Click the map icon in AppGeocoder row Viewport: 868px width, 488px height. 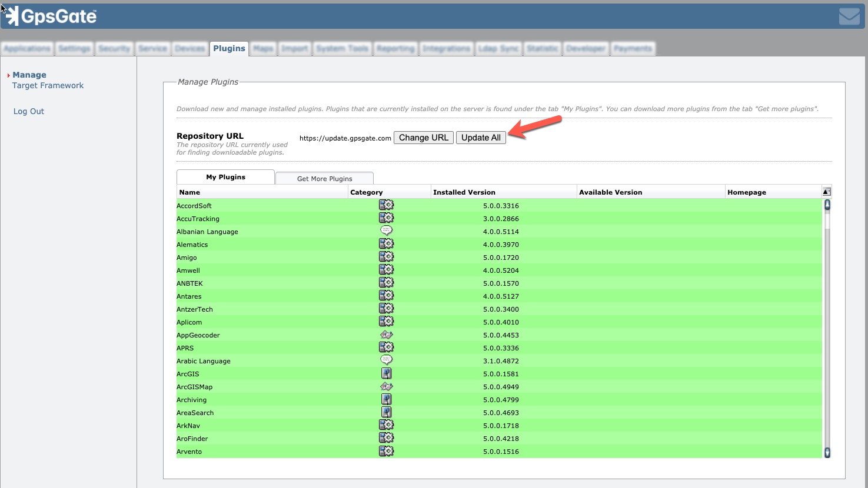(386, 335)
